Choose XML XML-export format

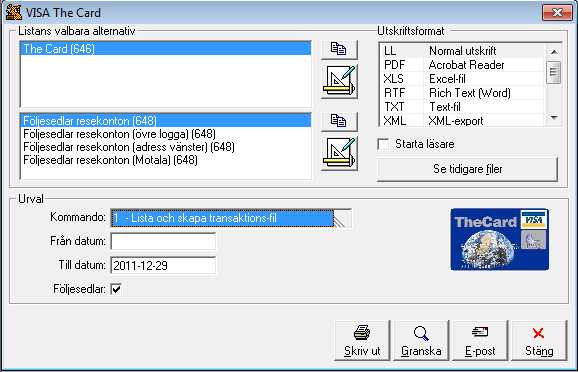[x=462, y=121]
